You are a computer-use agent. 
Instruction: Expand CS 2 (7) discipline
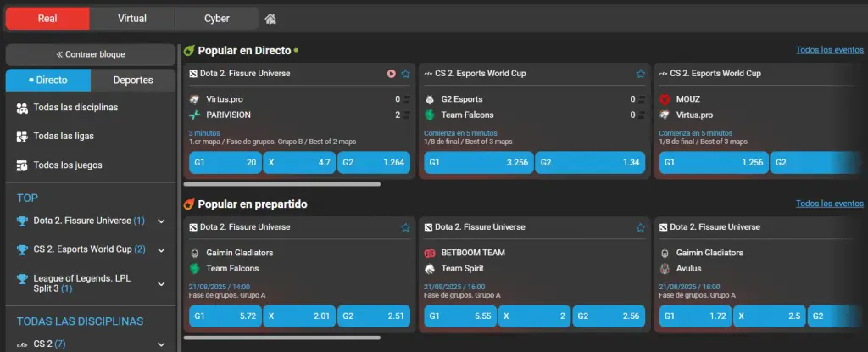point(161,344)
